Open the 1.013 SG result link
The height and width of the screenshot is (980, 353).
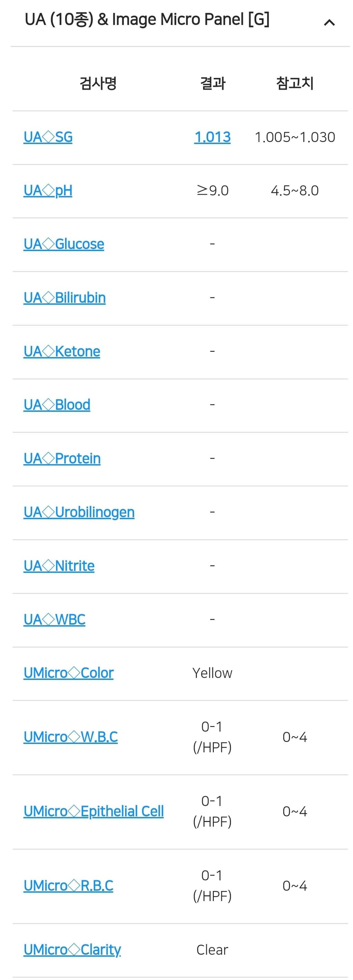click(x=212, y=137)
